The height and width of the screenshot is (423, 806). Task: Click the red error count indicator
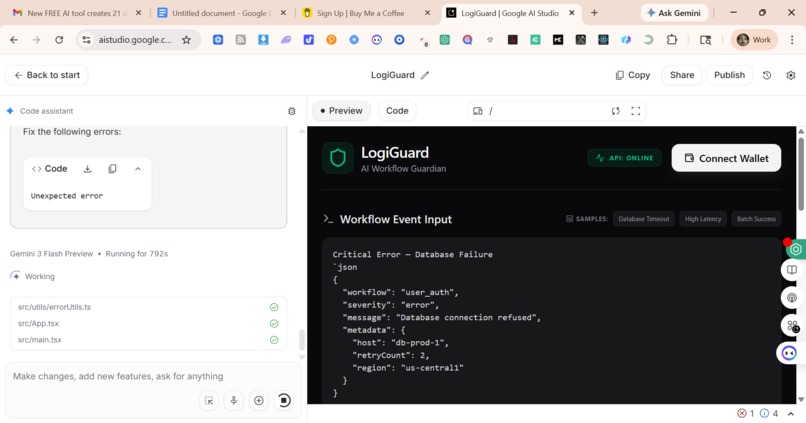coord(745,413)
